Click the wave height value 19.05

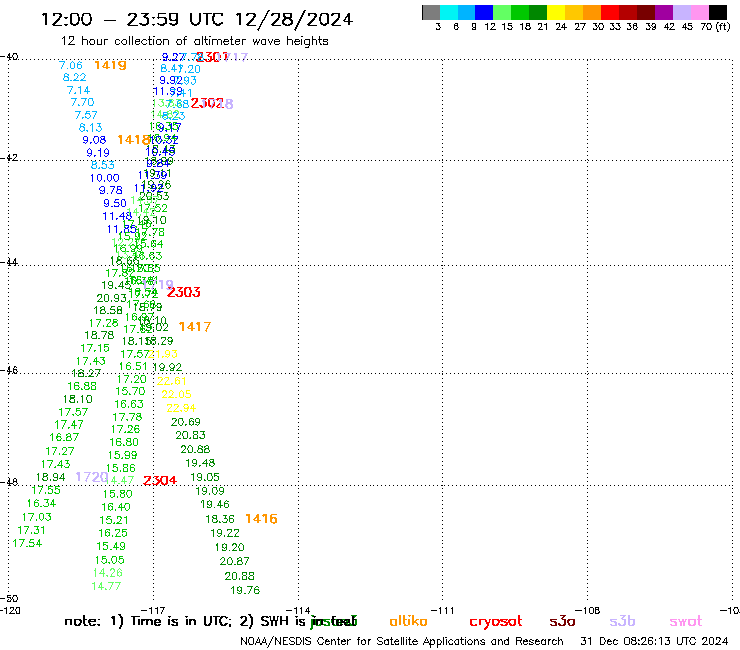coord(205,477)
